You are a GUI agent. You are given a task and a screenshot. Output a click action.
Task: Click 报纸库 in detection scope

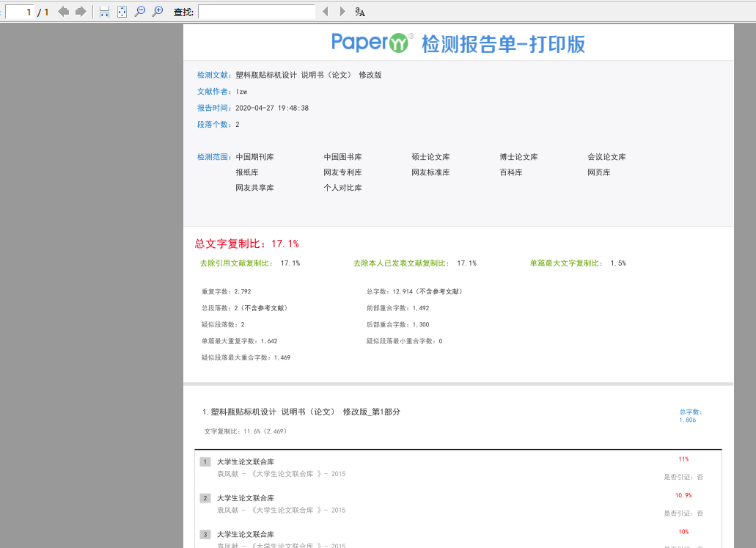(247, 172)
